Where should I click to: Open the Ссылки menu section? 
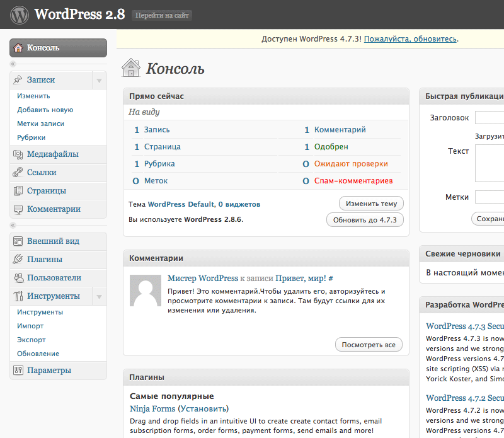coord(58,173)
